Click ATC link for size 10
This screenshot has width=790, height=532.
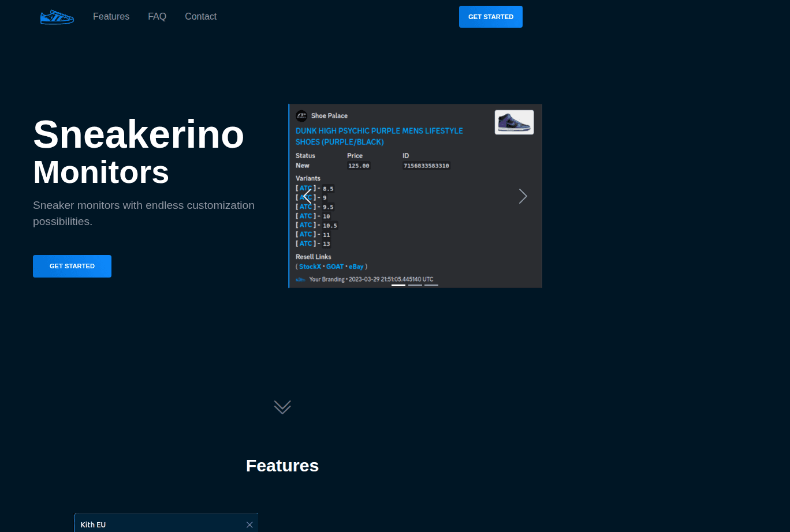click(x=305, y=216)
